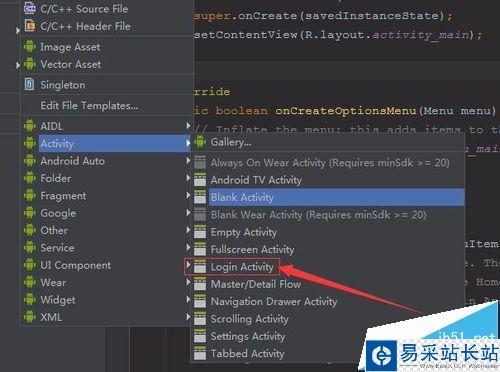Select Tabbed Activity entry

pyautogui.click(x=247, y=353)
